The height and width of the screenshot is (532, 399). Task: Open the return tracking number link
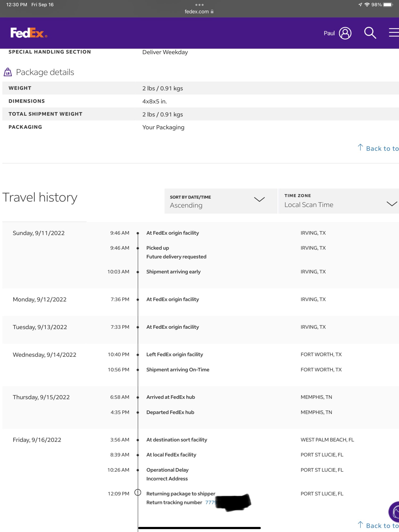[211, 502]
